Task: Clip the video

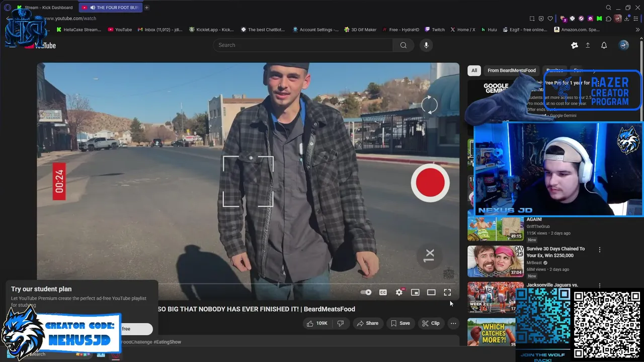Action: click(431, 323)
